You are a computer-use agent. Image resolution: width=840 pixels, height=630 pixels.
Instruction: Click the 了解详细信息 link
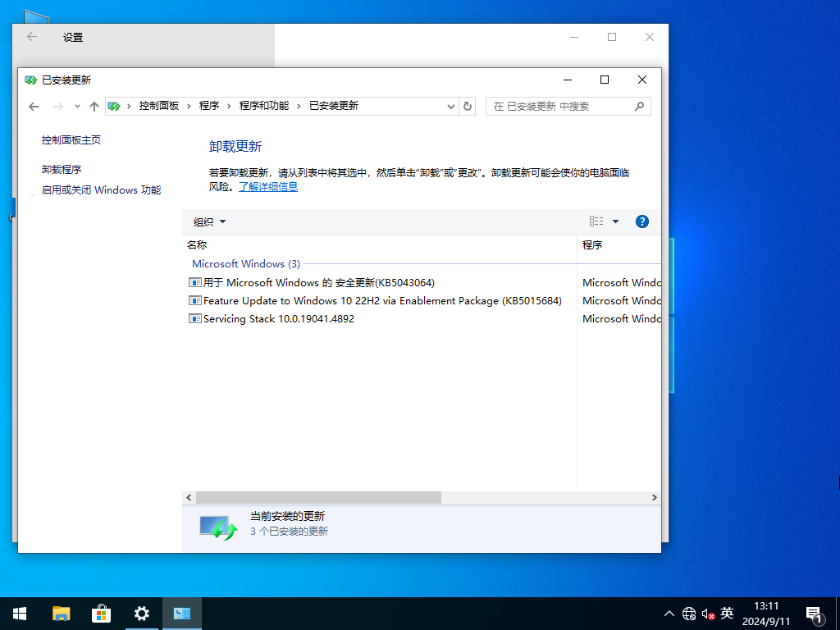click(268, 186)
